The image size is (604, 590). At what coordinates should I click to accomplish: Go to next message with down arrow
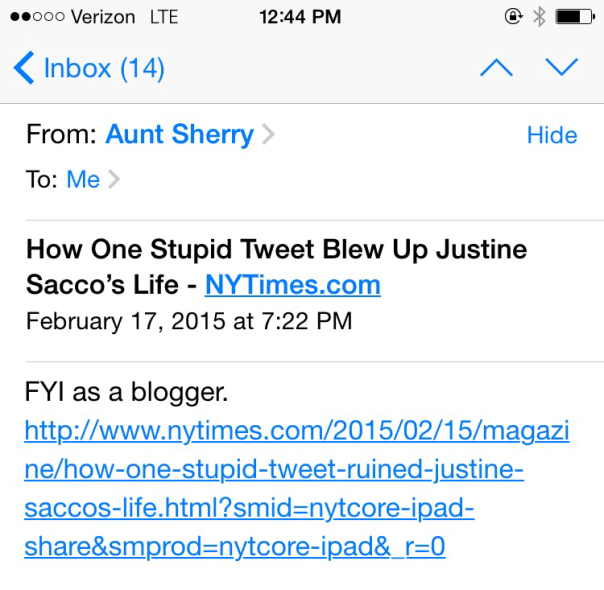(561, 68)
